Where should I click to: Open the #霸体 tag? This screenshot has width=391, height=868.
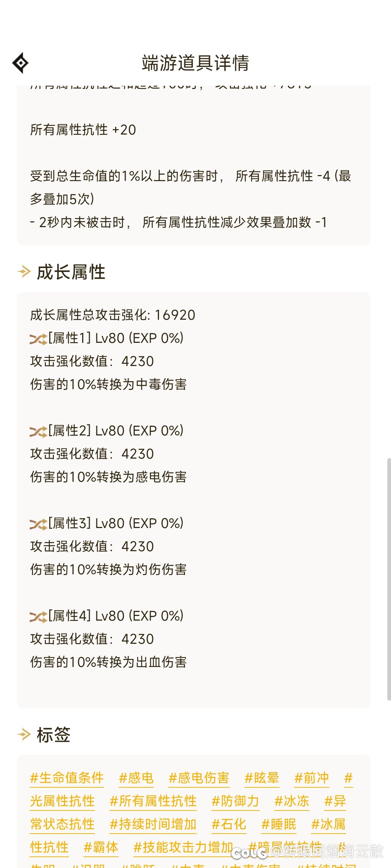click(x=101, y=847)
